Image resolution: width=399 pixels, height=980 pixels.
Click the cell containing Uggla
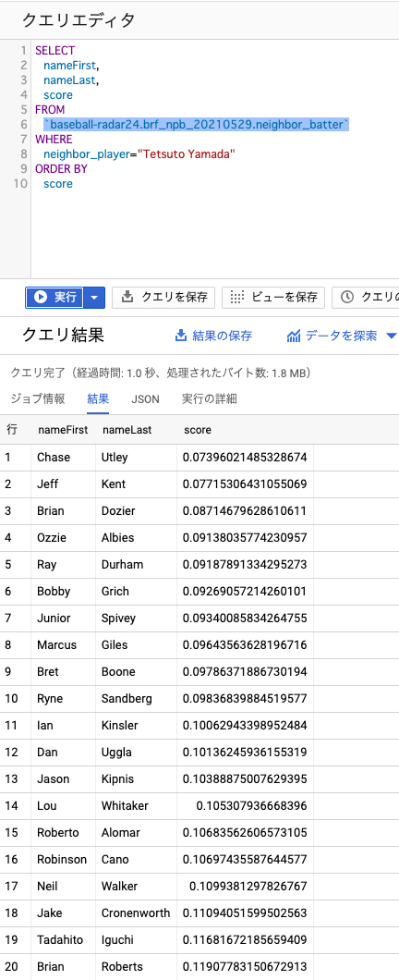136,753
